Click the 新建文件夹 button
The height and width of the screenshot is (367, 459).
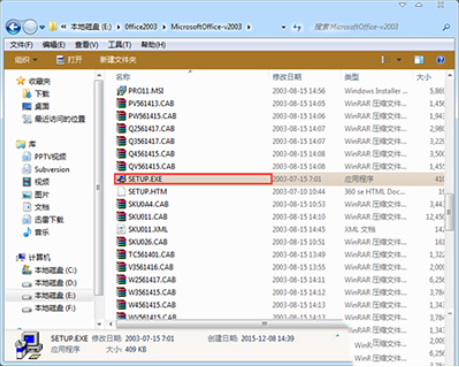click(118, 60)
